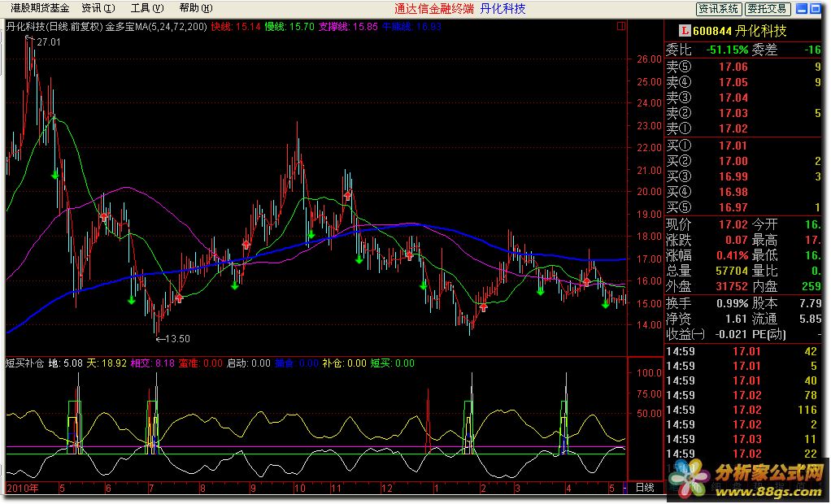Click the 涨跌 0.07 value

(x=737, y=240)
